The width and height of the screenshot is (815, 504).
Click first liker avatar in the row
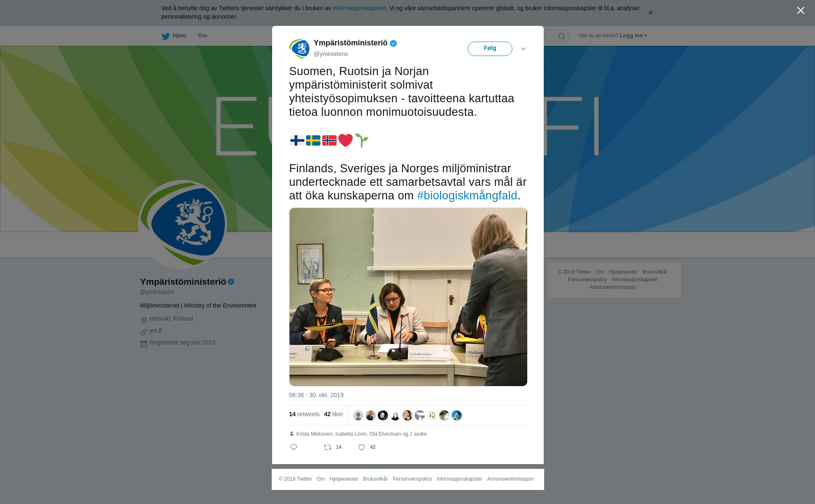(x=358, y=415)
